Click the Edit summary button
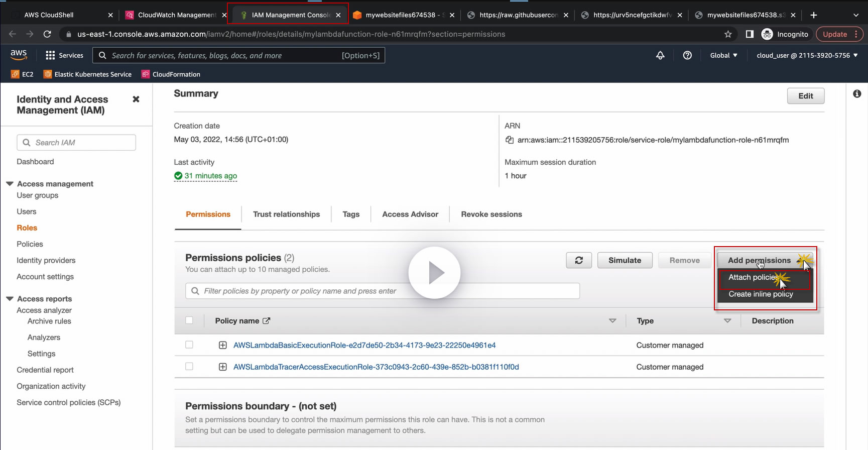868x450 pixels. [806, 96]
